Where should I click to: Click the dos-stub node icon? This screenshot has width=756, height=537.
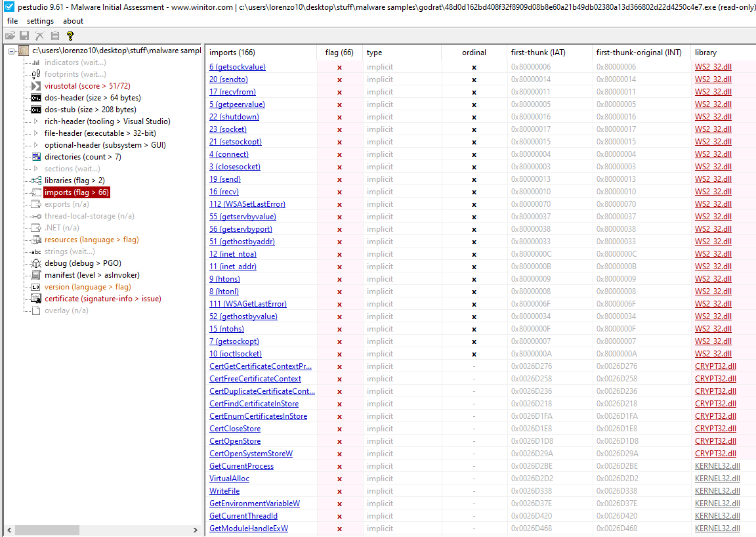[36, 110]
